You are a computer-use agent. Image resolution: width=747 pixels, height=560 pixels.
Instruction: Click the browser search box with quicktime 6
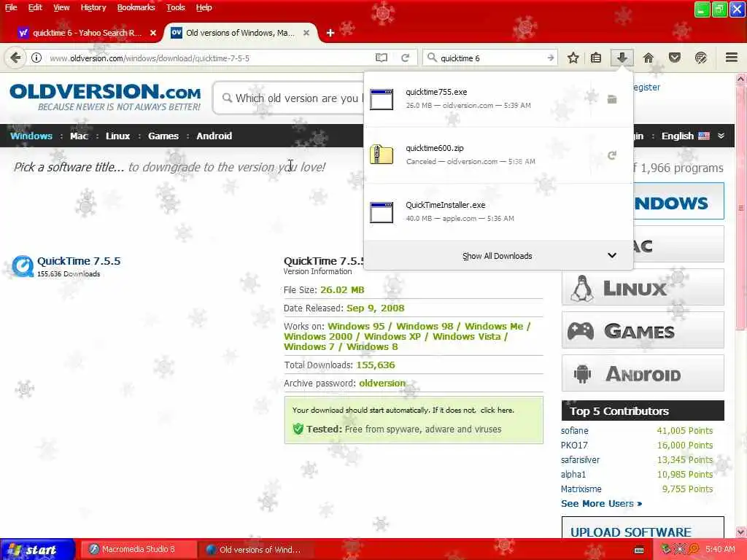pyautogui.click(x=491, y=58)
